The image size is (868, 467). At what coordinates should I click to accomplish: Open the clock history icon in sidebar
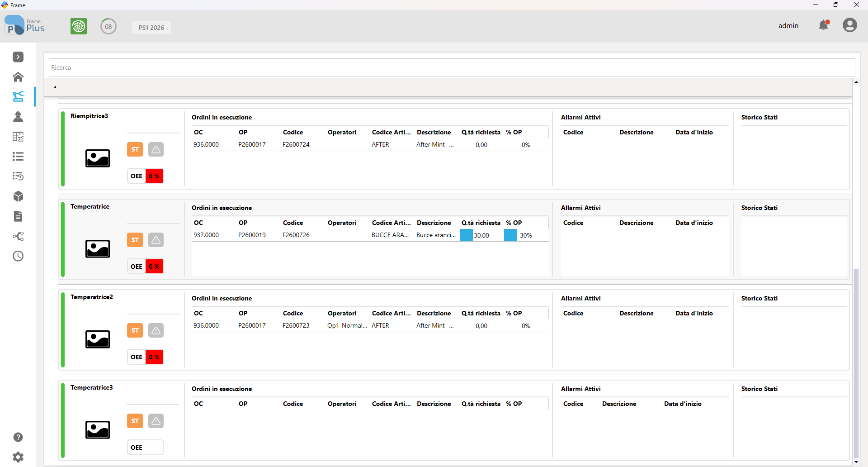18,256
